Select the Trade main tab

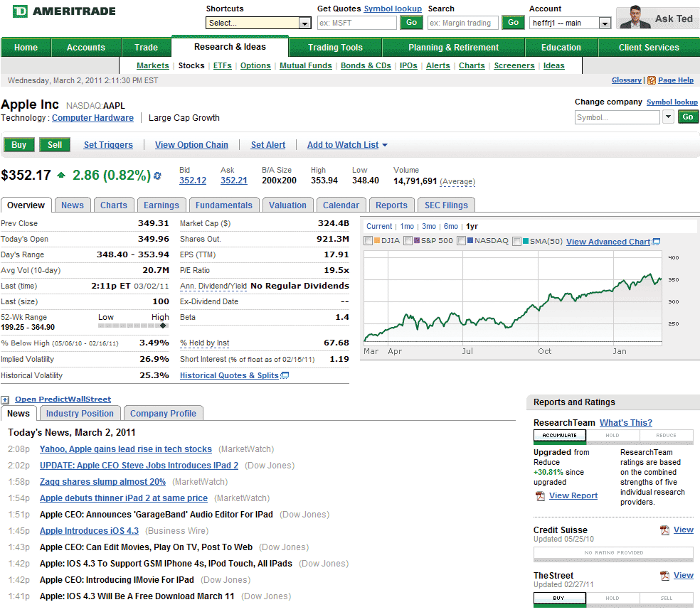click(147, 48)
